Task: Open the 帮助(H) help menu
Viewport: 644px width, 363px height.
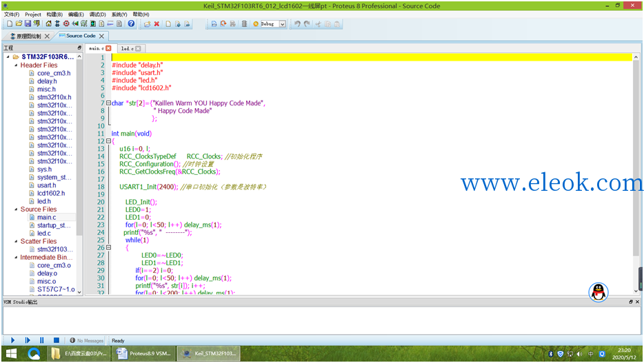Action: pos(141,14)
